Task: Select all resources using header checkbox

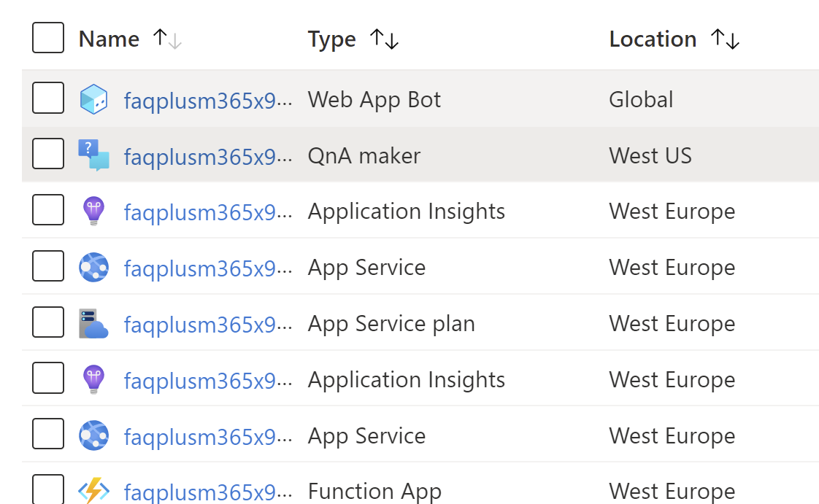Action: [47, 38]
